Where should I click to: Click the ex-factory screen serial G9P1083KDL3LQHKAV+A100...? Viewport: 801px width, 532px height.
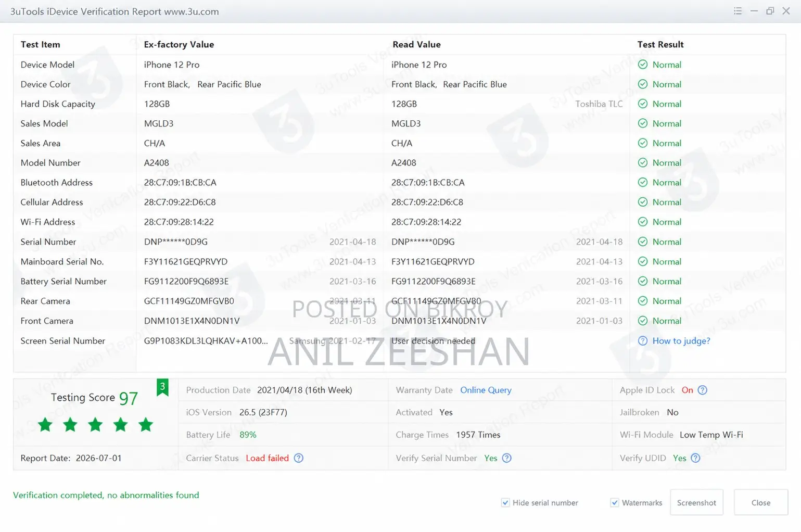point(206,341)
